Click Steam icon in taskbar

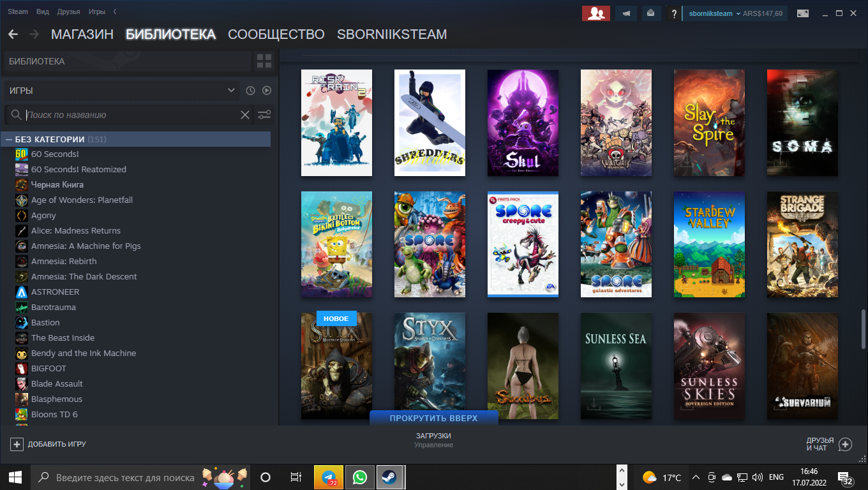[x=389, y=477]
